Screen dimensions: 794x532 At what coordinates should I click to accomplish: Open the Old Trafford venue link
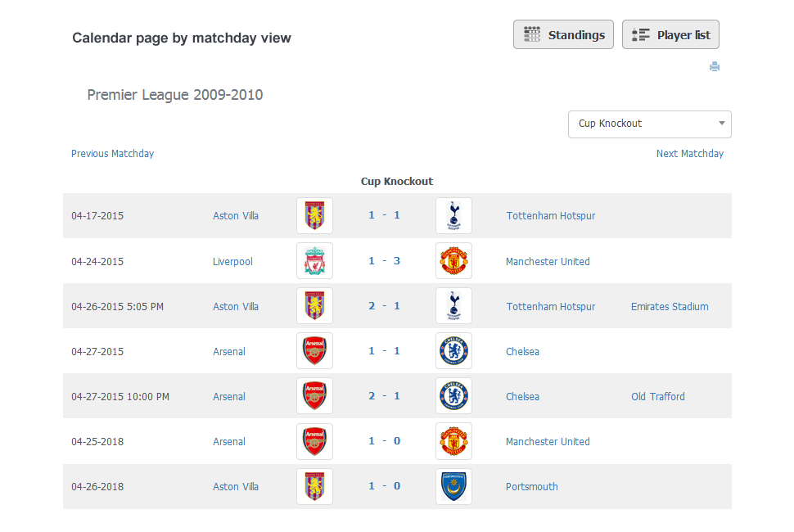(658, 396)
